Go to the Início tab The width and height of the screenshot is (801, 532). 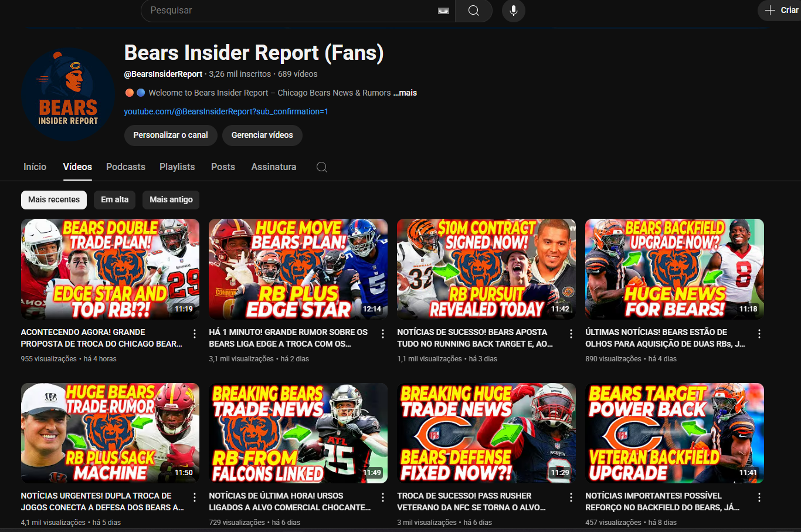click(35, 167)
